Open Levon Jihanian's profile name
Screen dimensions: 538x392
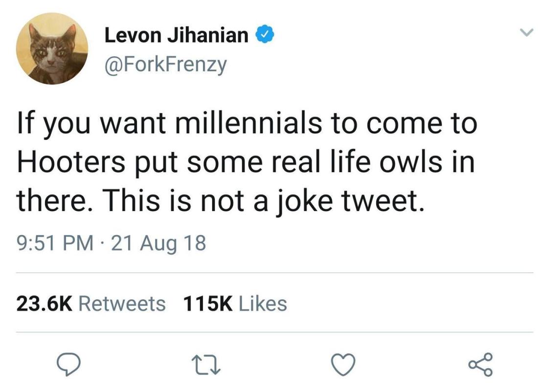pos(177,35)
